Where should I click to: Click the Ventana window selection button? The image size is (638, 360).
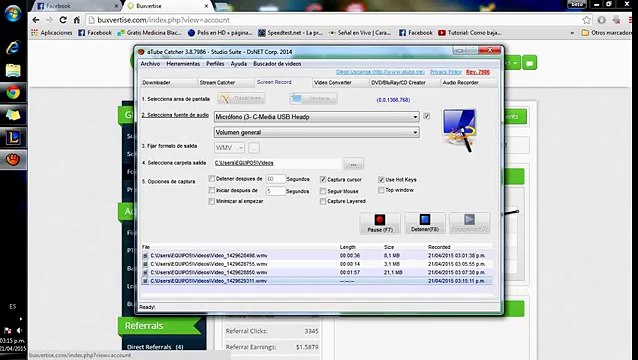(x=313, y=98)
